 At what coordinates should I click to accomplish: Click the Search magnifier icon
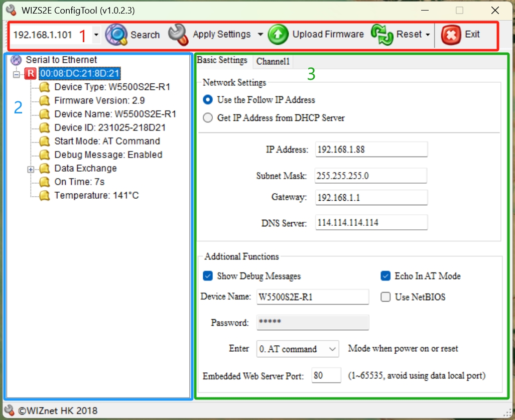[x=116, y=35]
